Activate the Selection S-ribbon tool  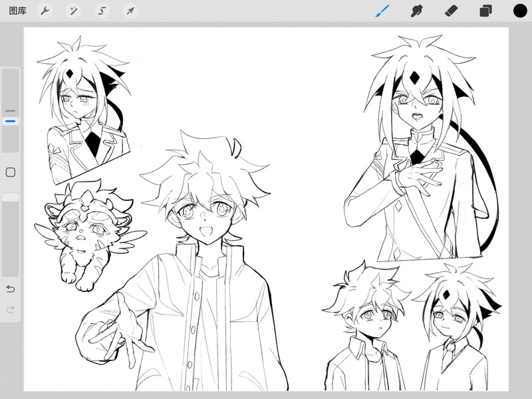tap(102, 11)
